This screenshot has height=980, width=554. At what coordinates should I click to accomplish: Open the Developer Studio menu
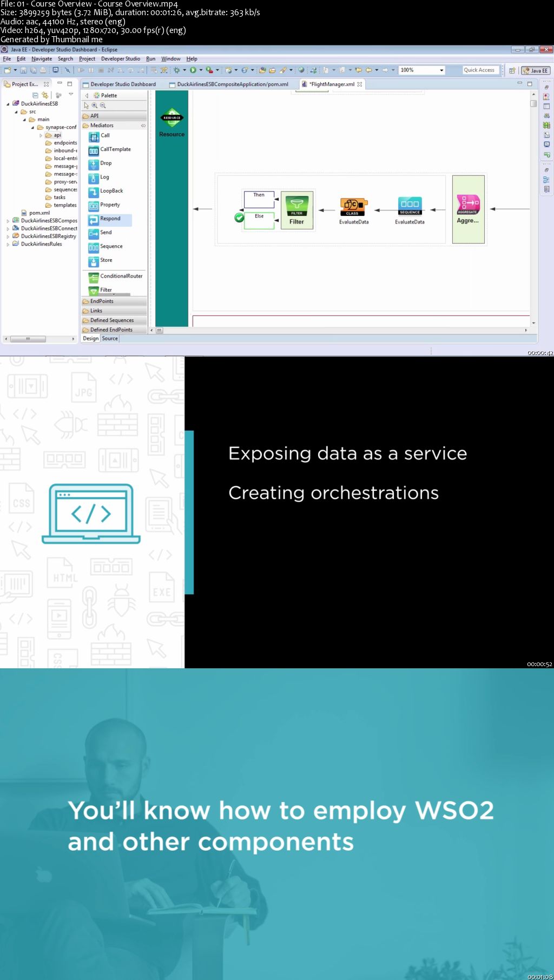(121, 59)
